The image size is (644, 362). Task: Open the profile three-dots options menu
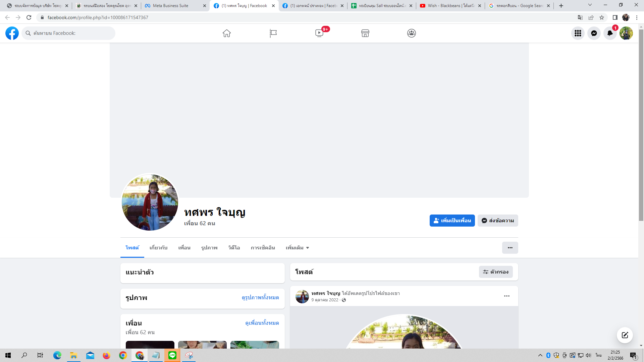(x=510, y=248)
